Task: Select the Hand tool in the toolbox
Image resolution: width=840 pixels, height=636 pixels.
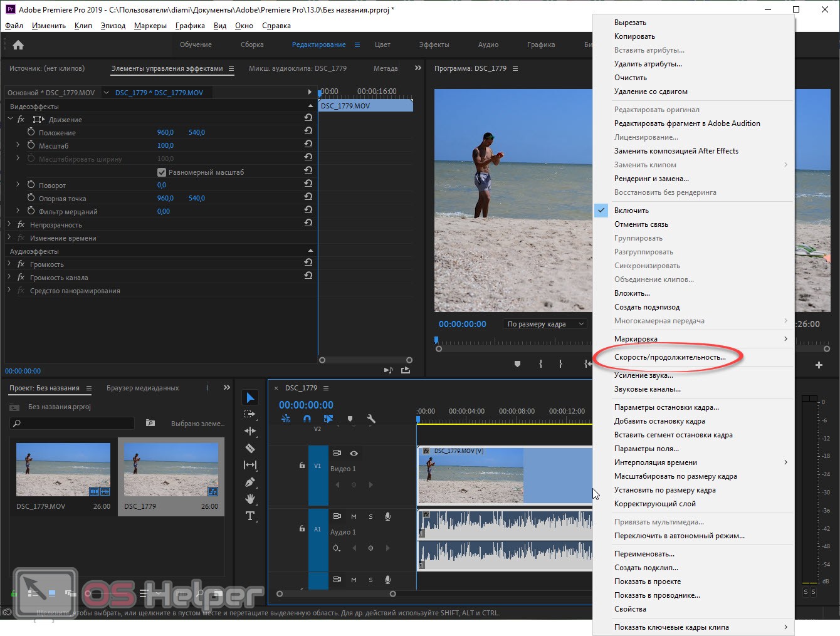Action: 249,499
